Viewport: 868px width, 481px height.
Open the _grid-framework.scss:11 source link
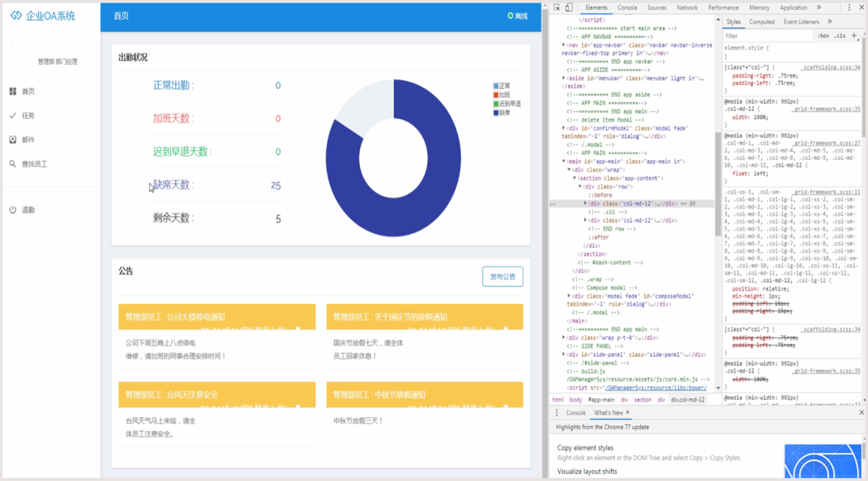point(825,192)
